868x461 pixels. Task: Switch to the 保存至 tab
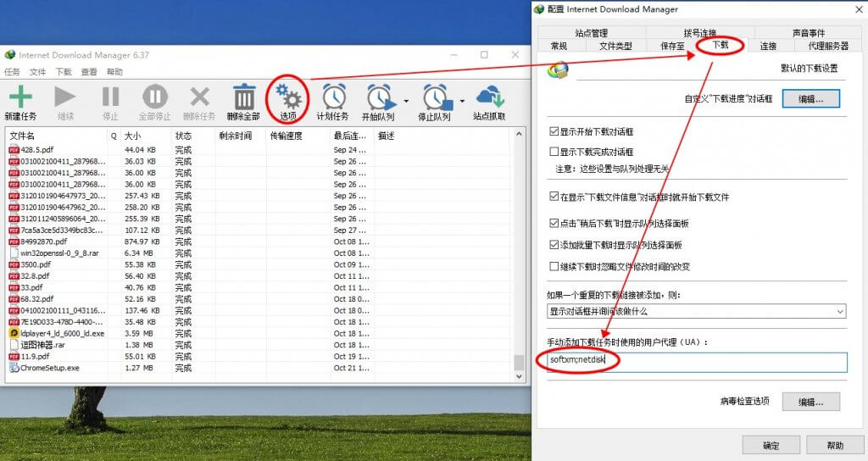[672, 46]
